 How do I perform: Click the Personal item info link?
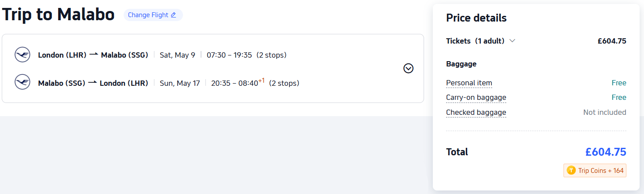[x=469, y=83]
